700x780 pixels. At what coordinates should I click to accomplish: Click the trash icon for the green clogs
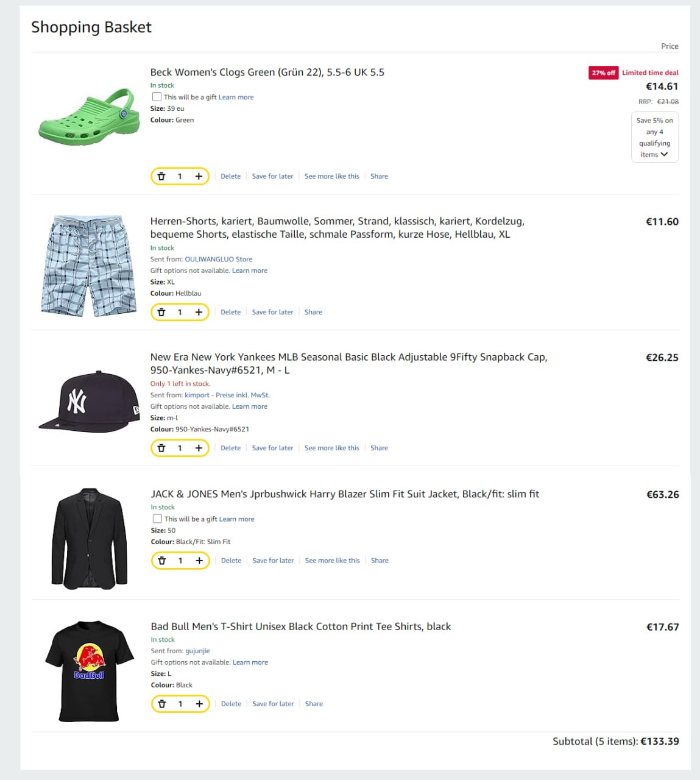pyautogui.click(x=161, y=176)
